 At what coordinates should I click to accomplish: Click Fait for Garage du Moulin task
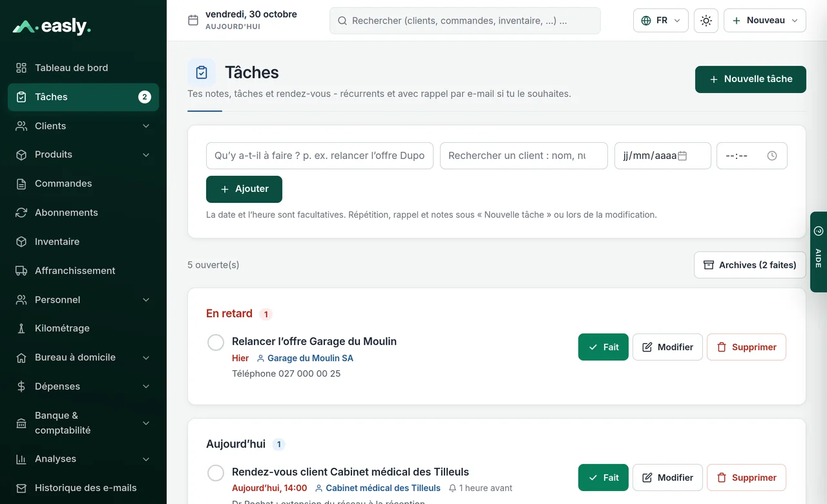point(603,347)
